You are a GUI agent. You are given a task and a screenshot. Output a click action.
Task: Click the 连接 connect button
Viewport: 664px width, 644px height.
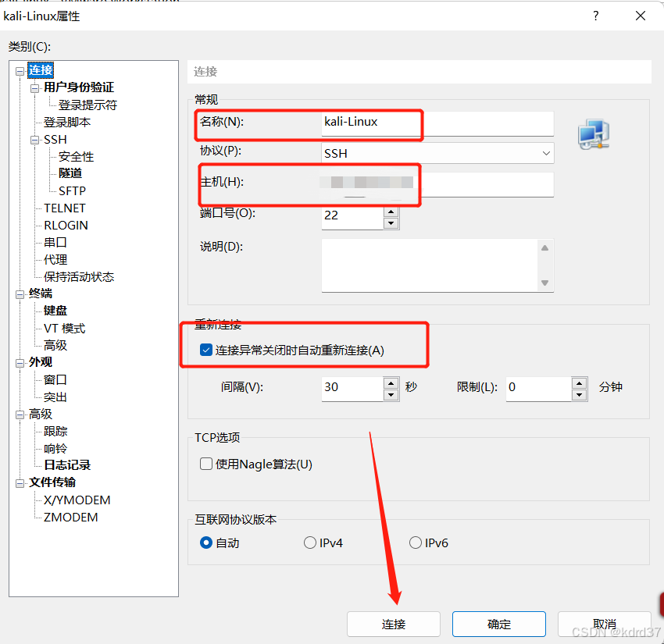pos(394,624)
